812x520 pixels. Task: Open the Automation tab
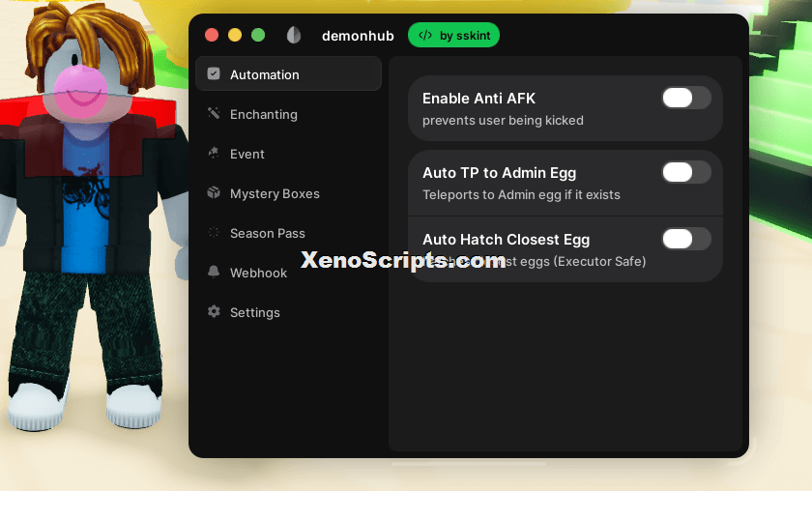click(288, 74)
